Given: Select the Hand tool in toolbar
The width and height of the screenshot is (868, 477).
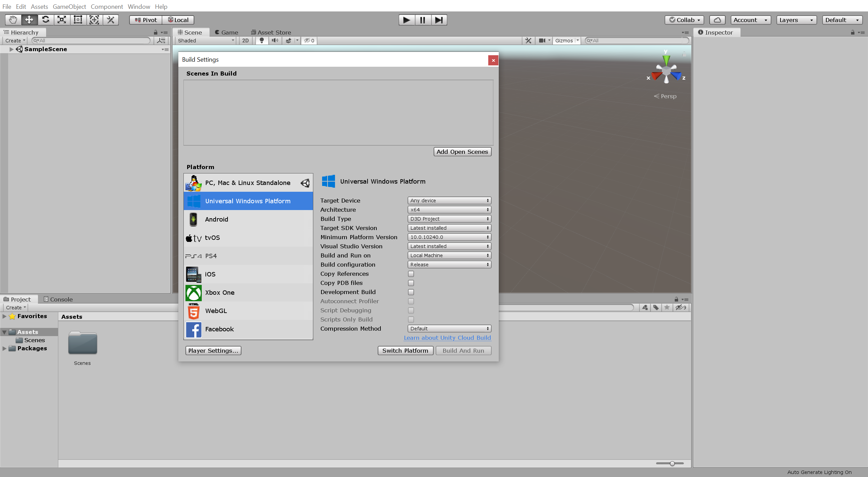Looking at the screenshot, I should tap(13, 20).
